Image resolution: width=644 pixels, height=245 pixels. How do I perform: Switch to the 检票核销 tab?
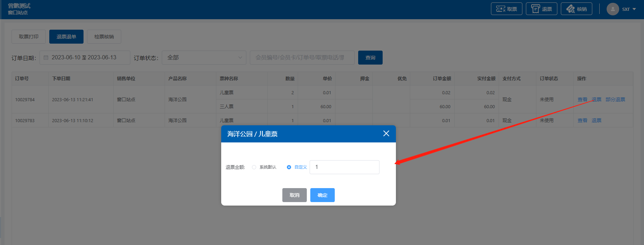pyautogui.click(x=104, y=37)
